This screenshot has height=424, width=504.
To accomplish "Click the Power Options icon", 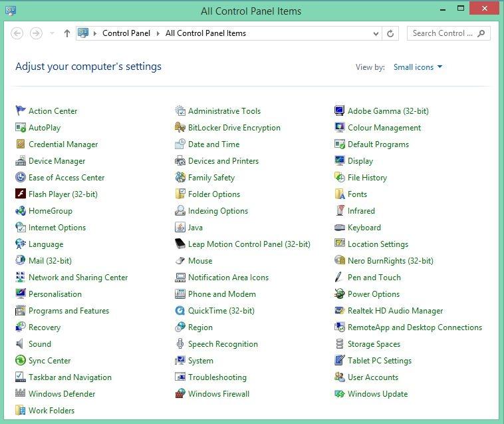I will click(x=339, y=294).
